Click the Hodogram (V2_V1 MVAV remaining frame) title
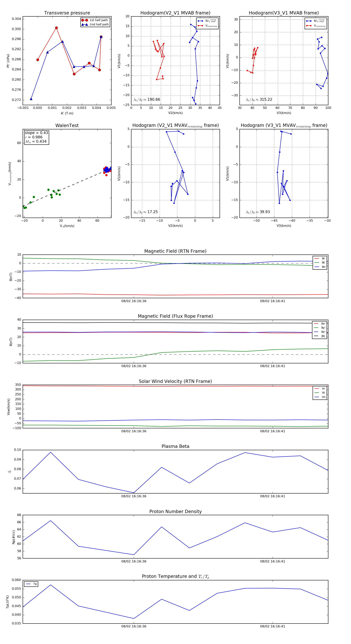This screenshot has width=351, height=644. pos(175,125)
